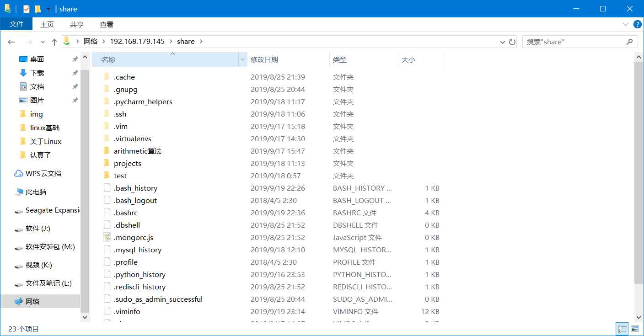Select the .cache folder icon
This screenshot has height=336, width=644.
(107, 77)
